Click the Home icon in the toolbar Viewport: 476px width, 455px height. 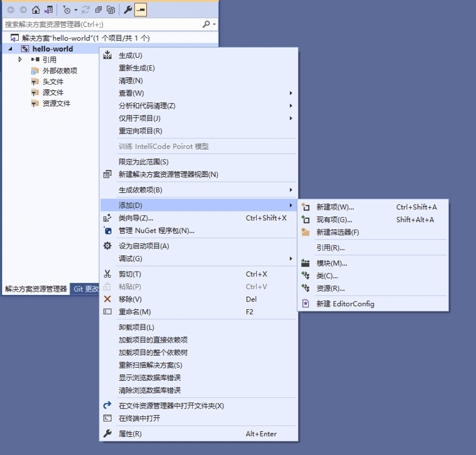pyautogui.click(x=35, y=10)
